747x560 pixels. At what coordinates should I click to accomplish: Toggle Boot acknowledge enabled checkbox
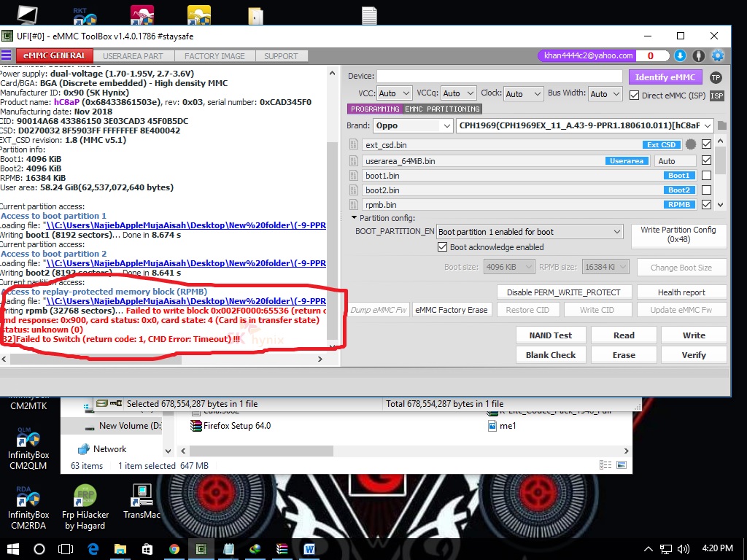click(x=442, y=247)
